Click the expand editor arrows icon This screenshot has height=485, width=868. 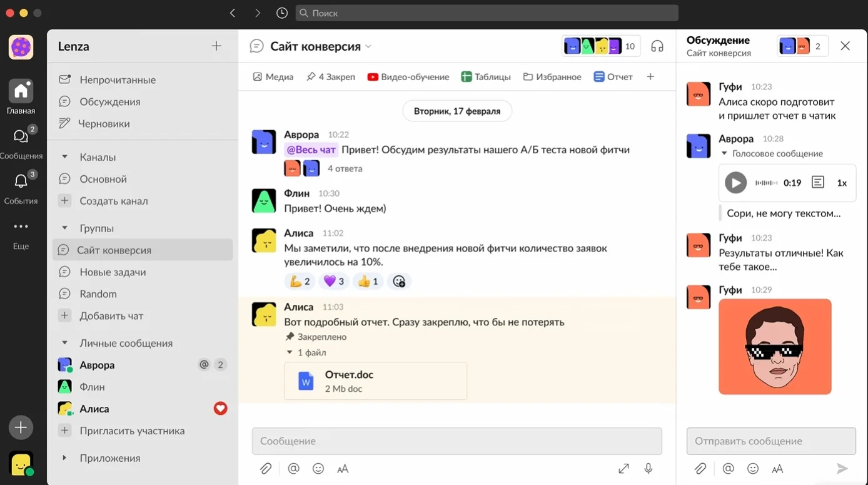tap(623, 469)
